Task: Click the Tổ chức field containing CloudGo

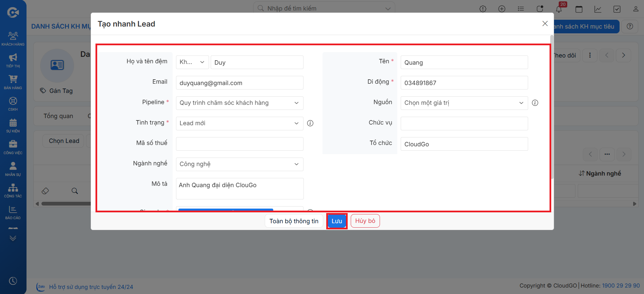Action: tap(464, 144)
